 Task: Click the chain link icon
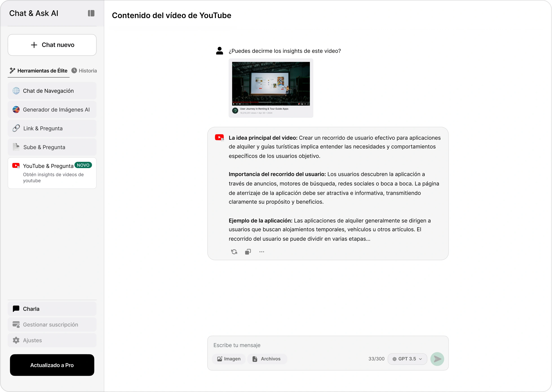pos(16,128)
